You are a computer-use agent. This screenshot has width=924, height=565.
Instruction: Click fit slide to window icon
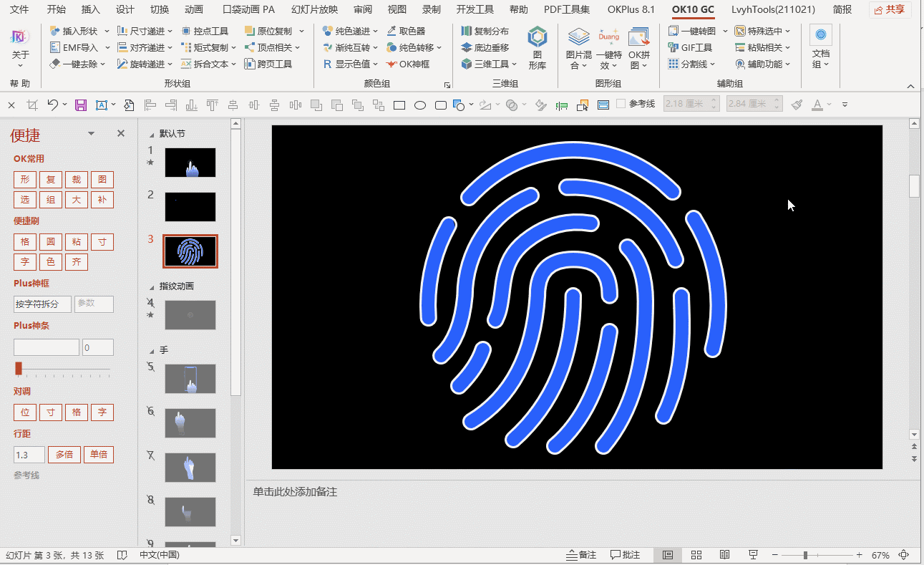tap(905, 555)
